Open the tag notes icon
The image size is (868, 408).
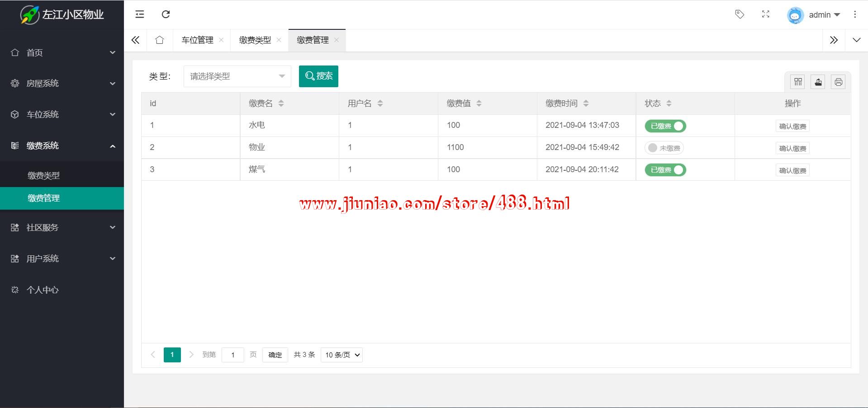click(740, 14)
